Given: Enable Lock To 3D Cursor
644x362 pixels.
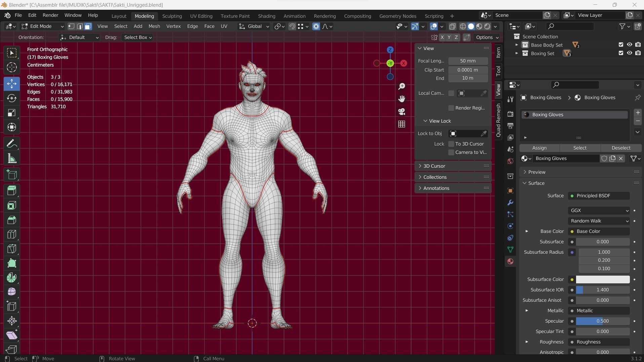Looking at the screenshot, I should pyautogui.click(x=451, y=144).
